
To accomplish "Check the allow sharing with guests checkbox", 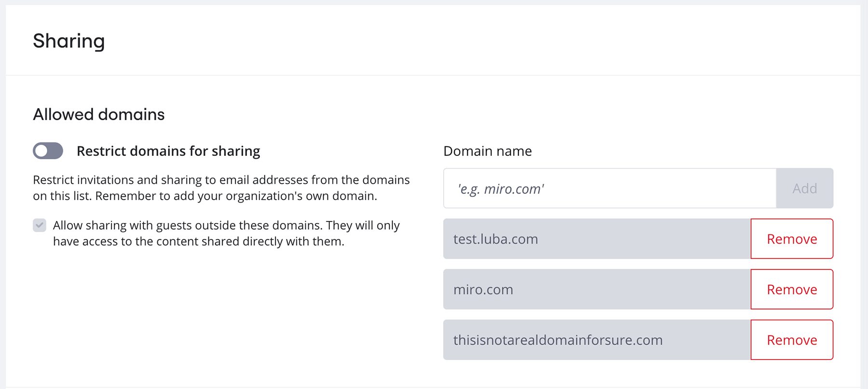I will point(40,225).
